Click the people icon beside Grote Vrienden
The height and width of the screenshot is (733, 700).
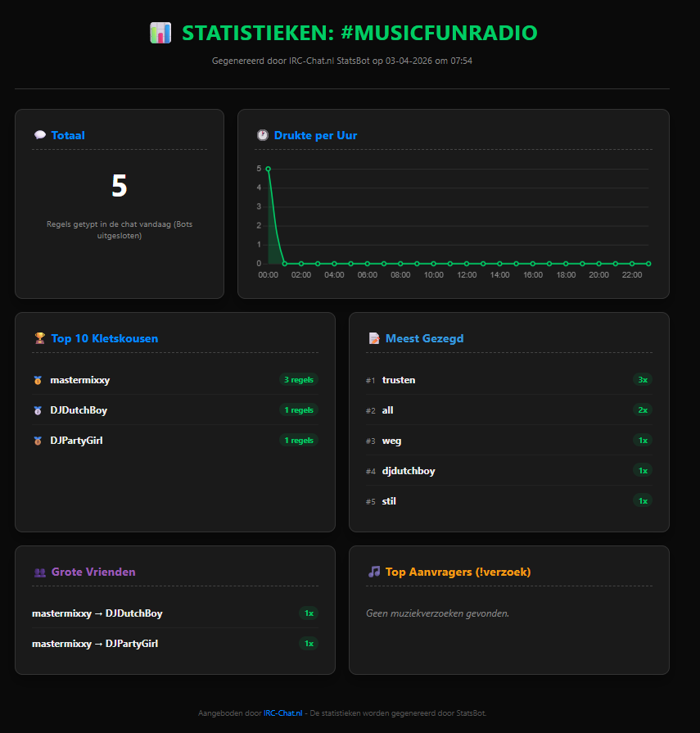(x=40, y=572)
